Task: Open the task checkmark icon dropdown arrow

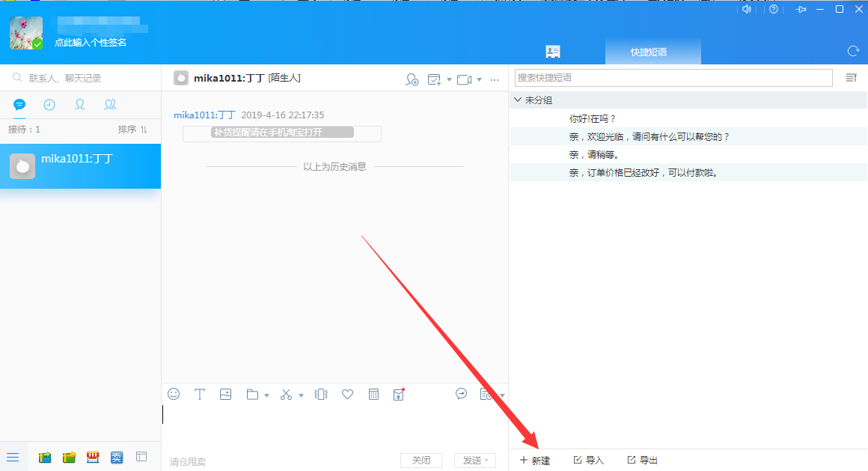Action: (449, 80)
